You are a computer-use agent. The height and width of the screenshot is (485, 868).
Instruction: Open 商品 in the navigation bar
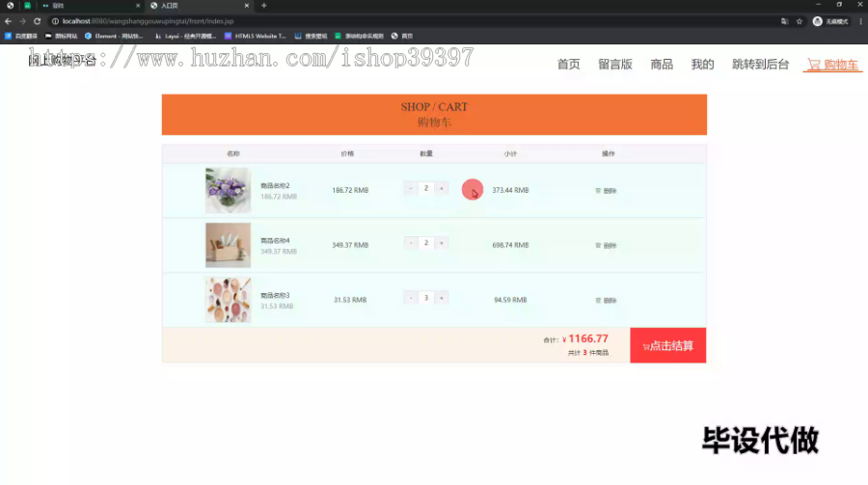pos(662,65)
